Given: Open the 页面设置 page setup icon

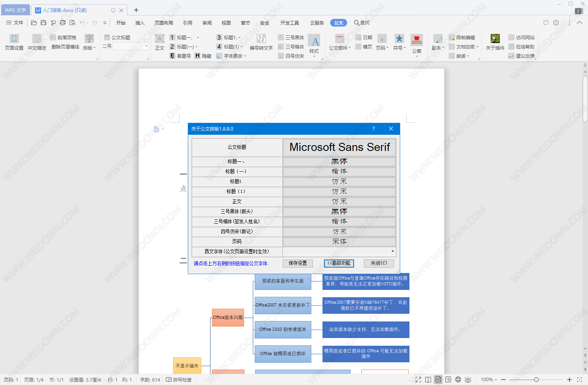Looking at the screenshot, I should 14,42.
